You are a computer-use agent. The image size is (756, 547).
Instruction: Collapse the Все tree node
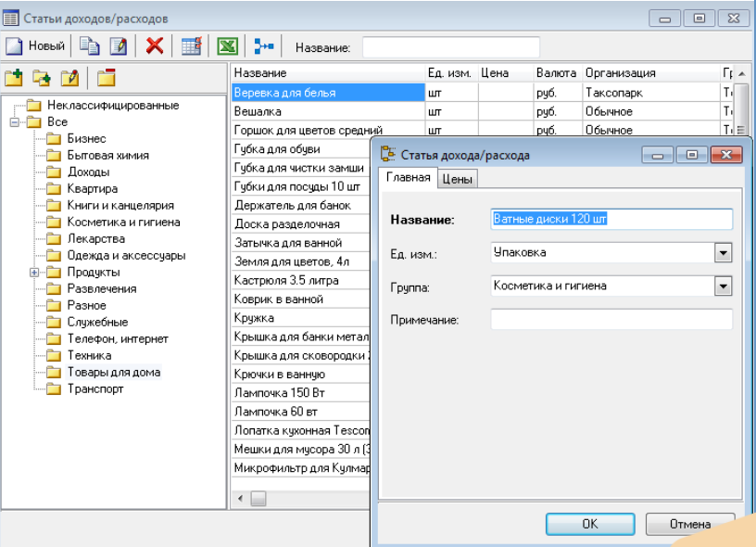[x=15, y=122]
